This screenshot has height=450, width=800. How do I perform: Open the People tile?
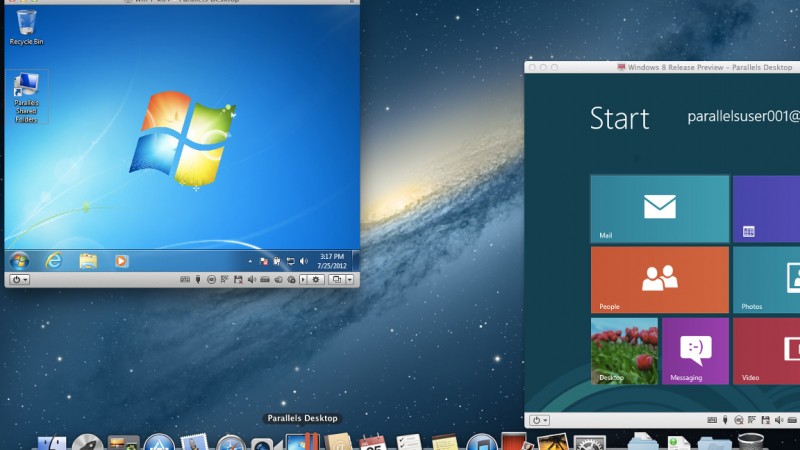click(x=659, y=280)
